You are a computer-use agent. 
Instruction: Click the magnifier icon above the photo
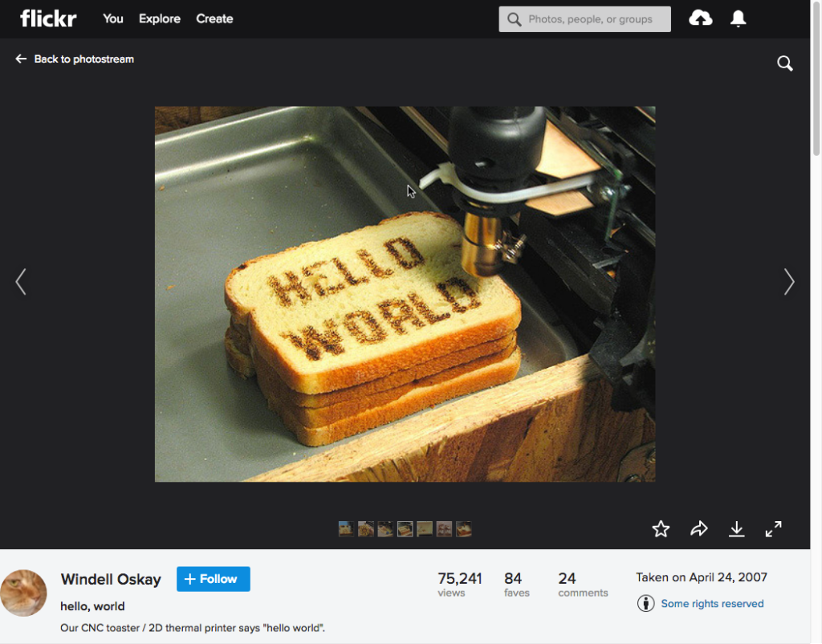coord(785,64)
